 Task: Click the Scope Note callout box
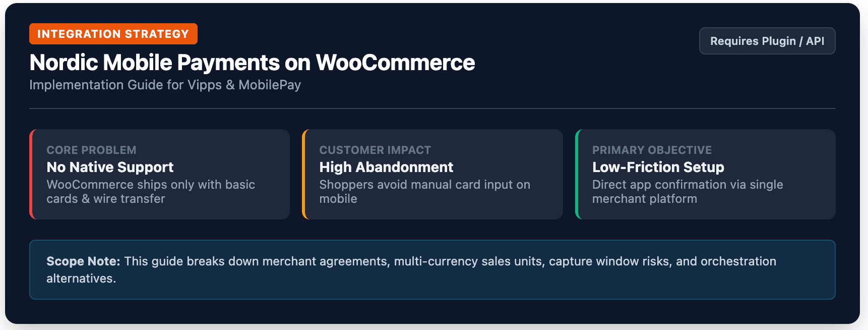[432, 269]
